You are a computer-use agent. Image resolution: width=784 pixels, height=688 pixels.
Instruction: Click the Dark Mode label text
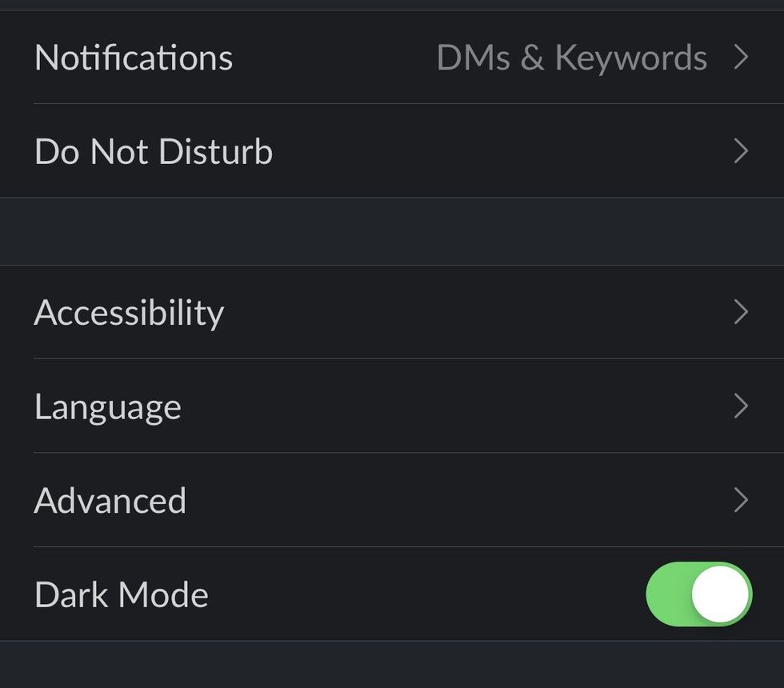122,595
